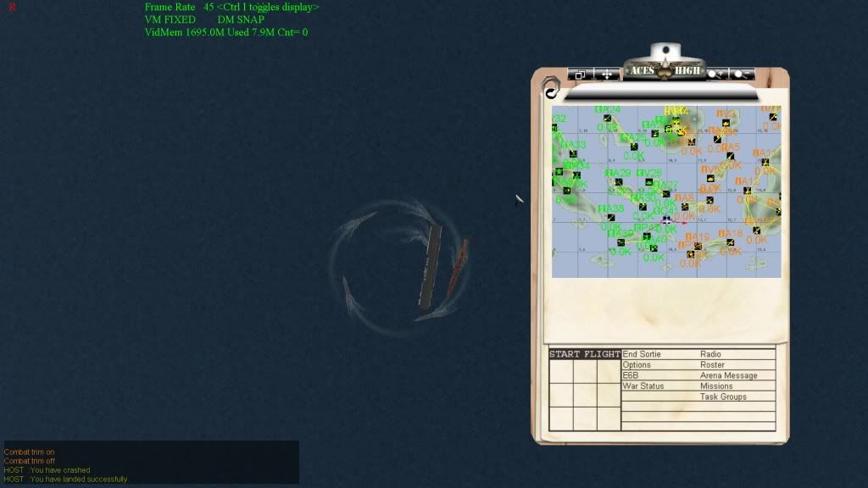Click the red-hulled escort ship beside the carrier
The height and width of the screenshot is (488, 868).
pyautogui.click(x=457, y=268)
